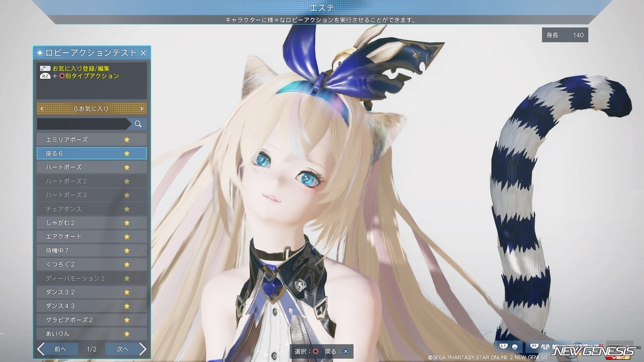The image size is (644, 362).
Task: Select the グラビアポーズ2 lobby action
Action: click(x=92, y=320)
